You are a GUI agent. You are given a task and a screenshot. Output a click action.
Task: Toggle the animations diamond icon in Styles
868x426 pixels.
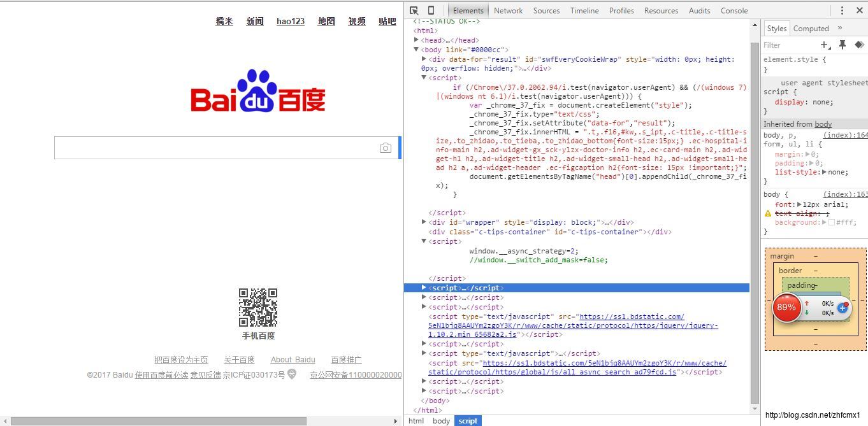pyautogui.click(x=859, y=45)
